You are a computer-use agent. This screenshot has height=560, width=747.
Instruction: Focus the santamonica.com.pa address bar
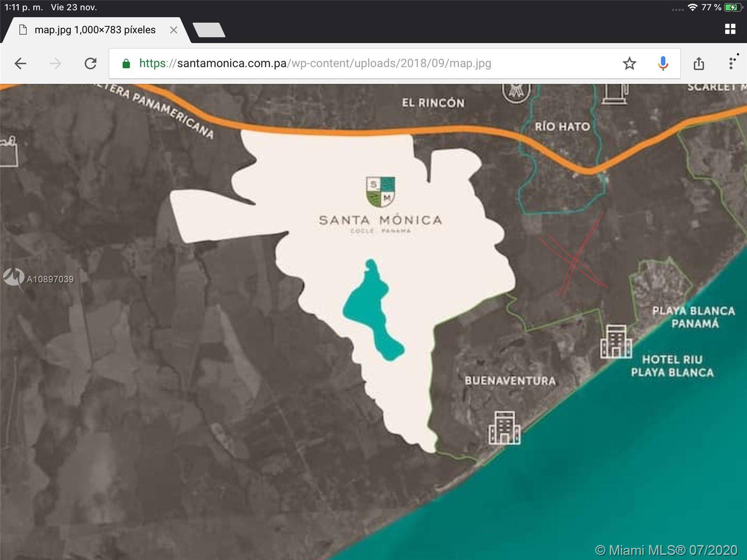click(x=395, y=63)
